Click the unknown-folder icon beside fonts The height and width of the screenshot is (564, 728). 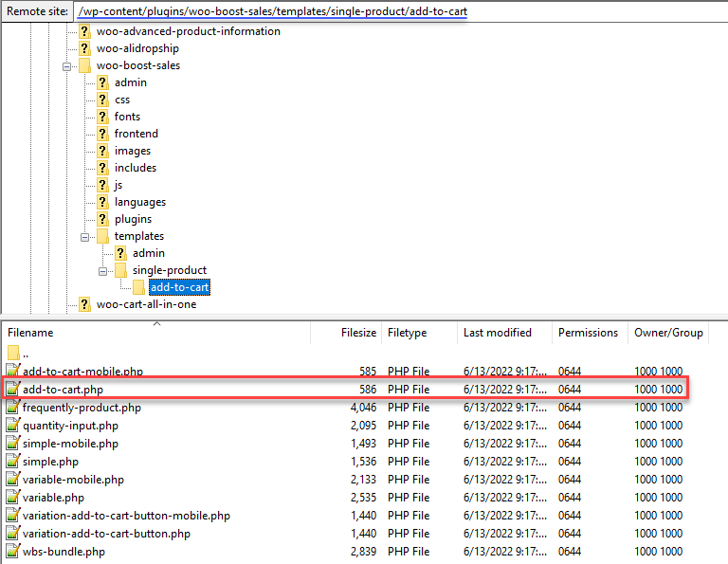[x=102, y=117]
